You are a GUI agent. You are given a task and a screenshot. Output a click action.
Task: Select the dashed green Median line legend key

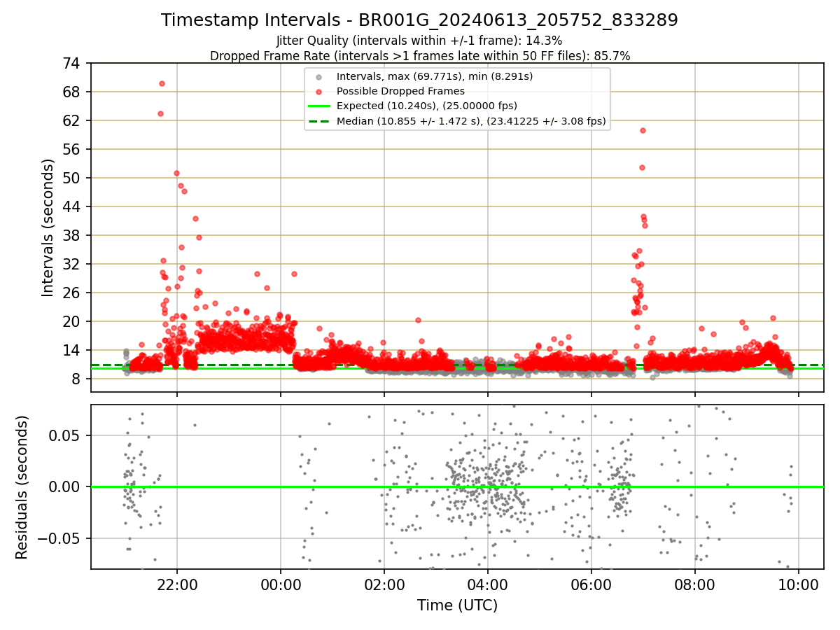[x=319, y=121]
